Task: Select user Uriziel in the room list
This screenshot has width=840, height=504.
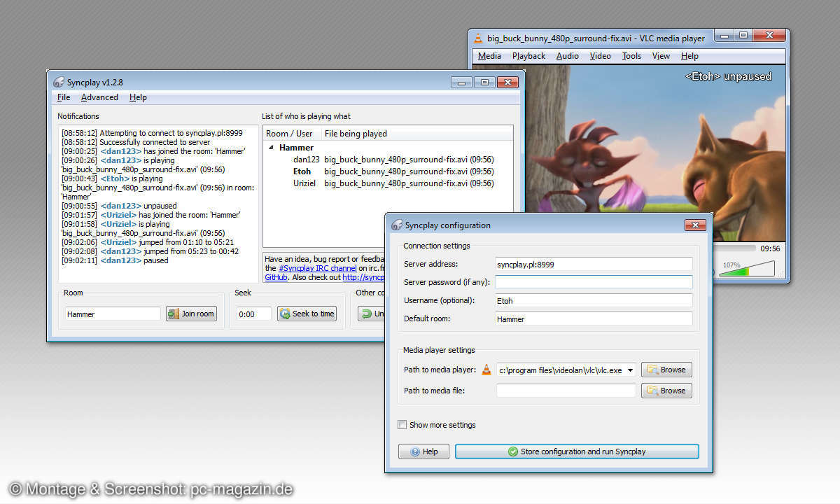Action: pyautogui.click(x=304, y=183)
